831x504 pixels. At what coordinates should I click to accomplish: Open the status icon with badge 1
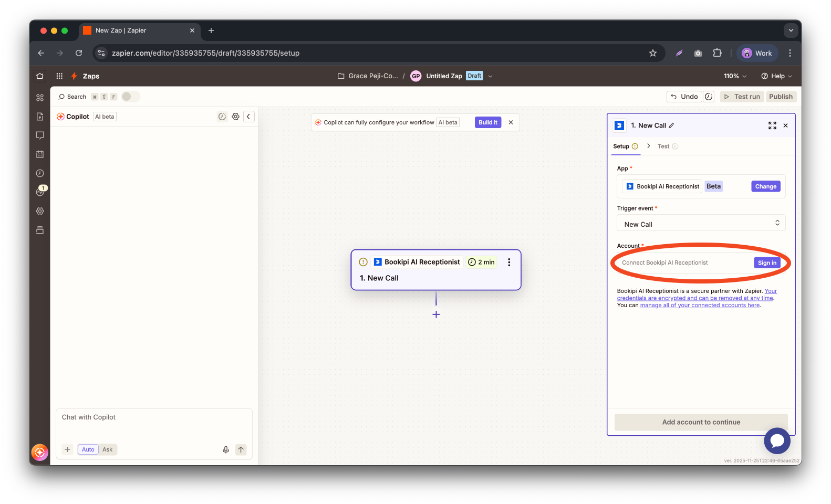(x=40, y=192)
